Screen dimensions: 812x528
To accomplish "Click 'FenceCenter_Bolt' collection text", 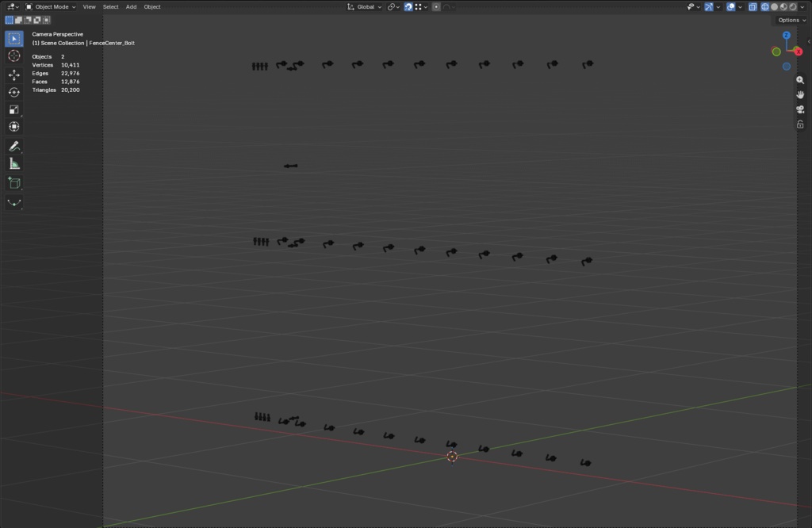I will tap(112, 43).
